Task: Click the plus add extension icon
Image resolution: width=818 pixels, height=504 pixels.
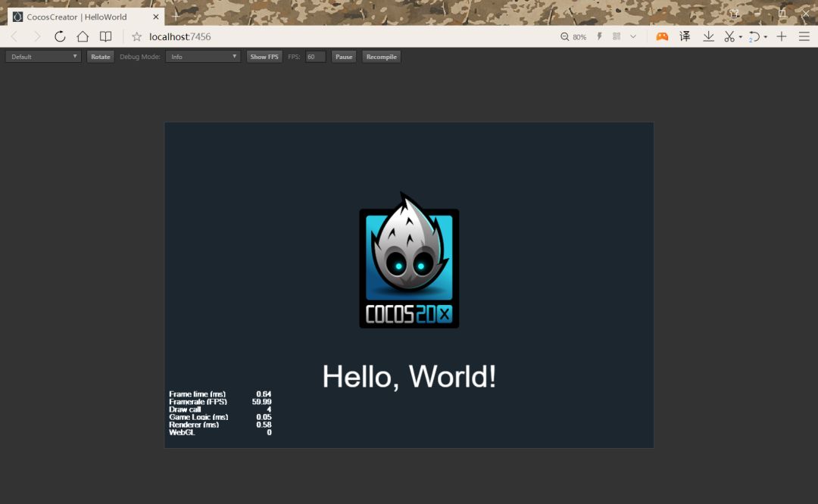Action: (x=782, y=36)
